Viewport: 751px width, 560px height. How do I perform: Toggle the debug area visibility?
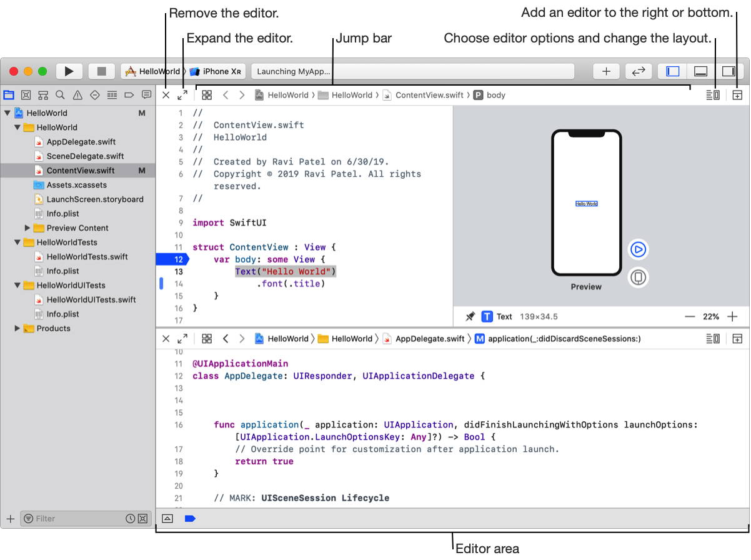click(x=700, y=71)
